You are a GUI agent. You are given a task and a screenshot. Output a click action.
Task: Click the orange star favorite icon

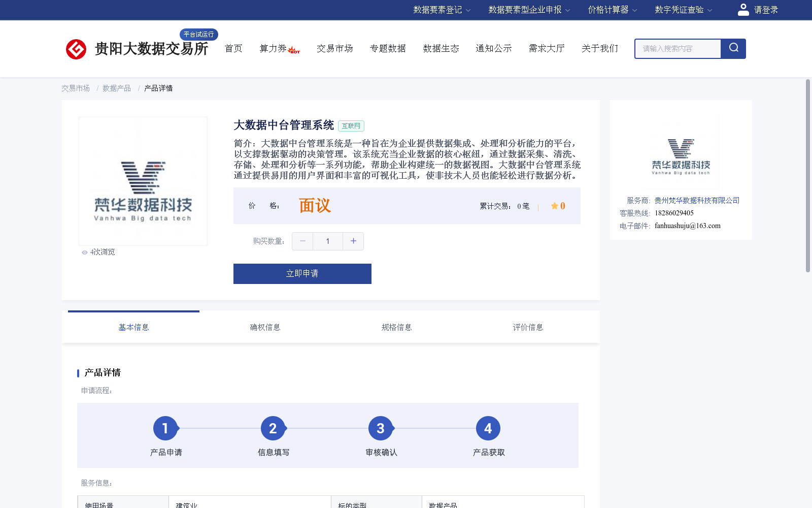(x=554, y=206)
